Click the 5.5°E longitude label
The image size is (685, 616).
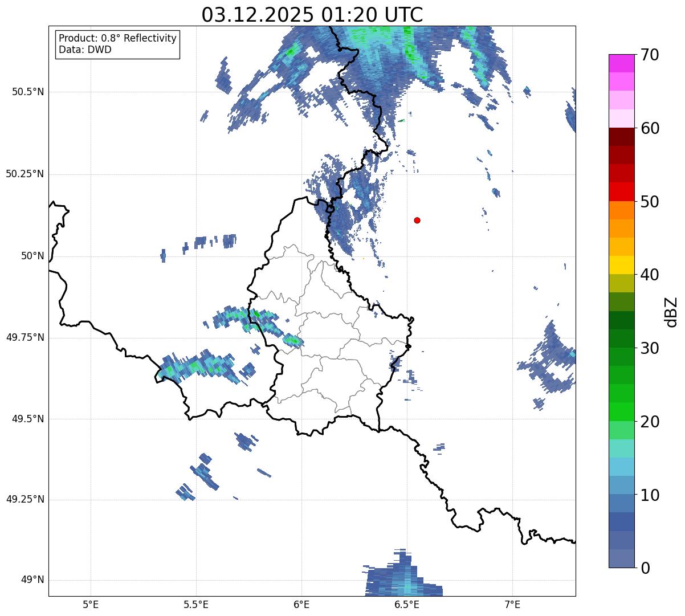pos(196,604)
